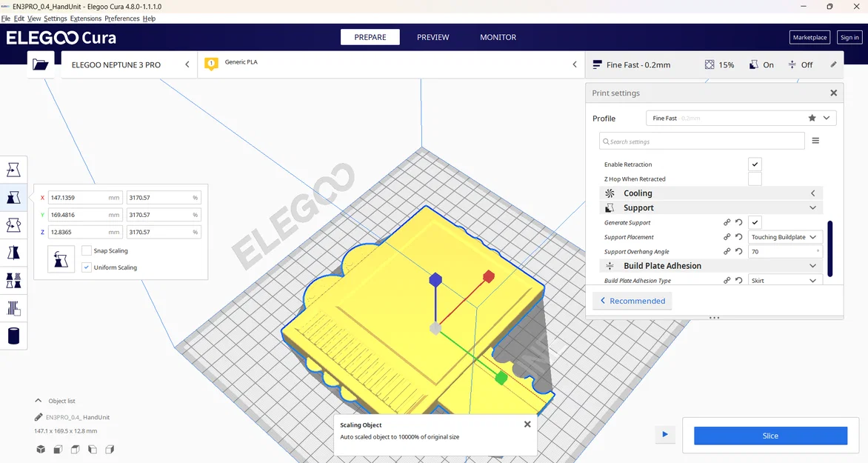Open the Settings menu
The height and width of the screenshot is (463, 868).
[56, 19]
